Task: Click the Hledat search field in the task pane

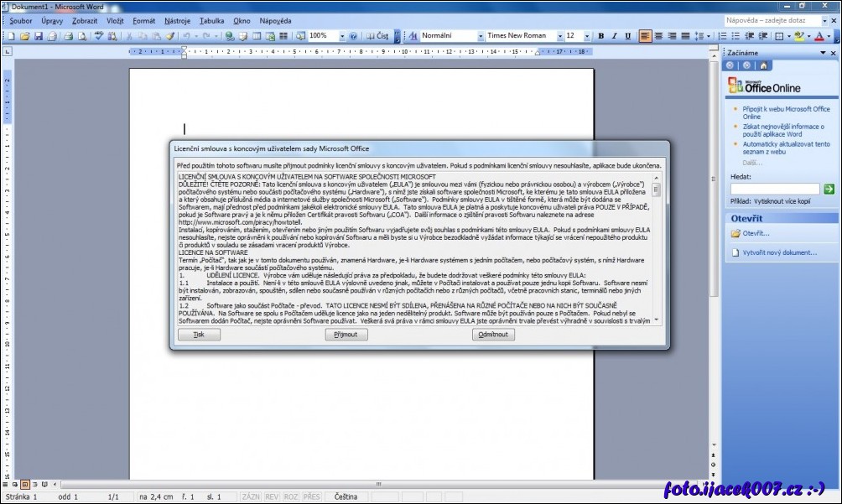Action: [x=774, y=190]
